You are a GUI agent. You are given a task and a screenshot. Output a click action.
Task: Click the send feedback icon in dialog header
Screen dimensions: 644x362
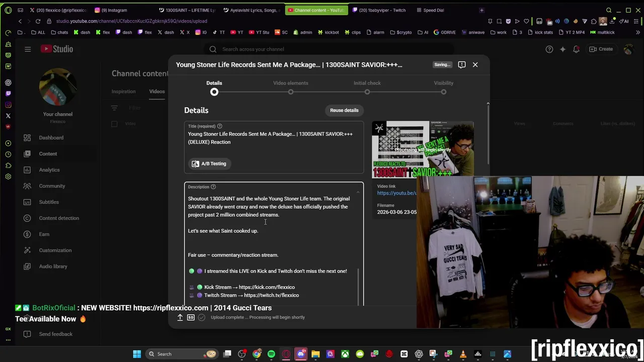point(461,64)
